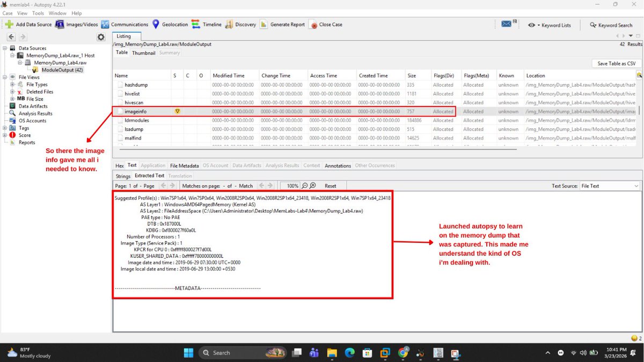Open File Explorer from the taskbar
Viewport: 644px width, 362px height.
pyautogui.click(x=332, y=353)
